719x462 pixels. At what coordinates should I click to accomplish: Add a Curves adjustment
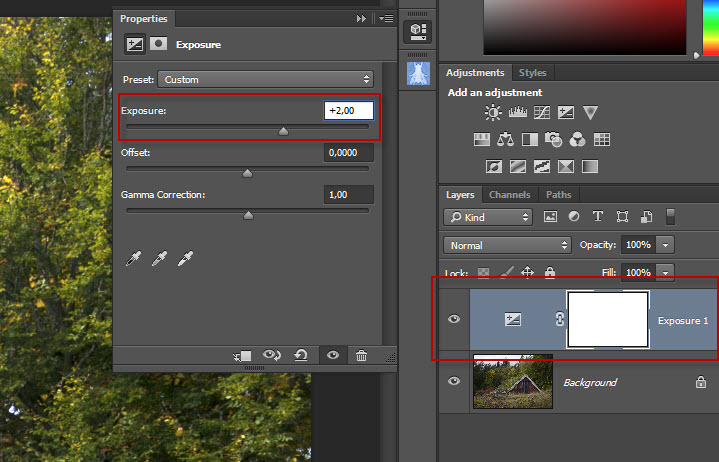point(542,112)
